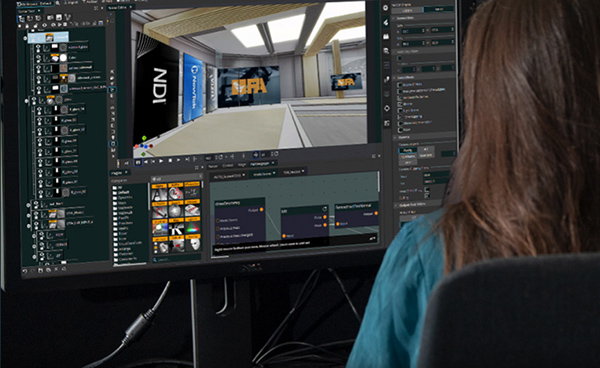Open the gear settings icon in the right sidebar
Screen dimensions: 600x368
(x=385, y=7)
